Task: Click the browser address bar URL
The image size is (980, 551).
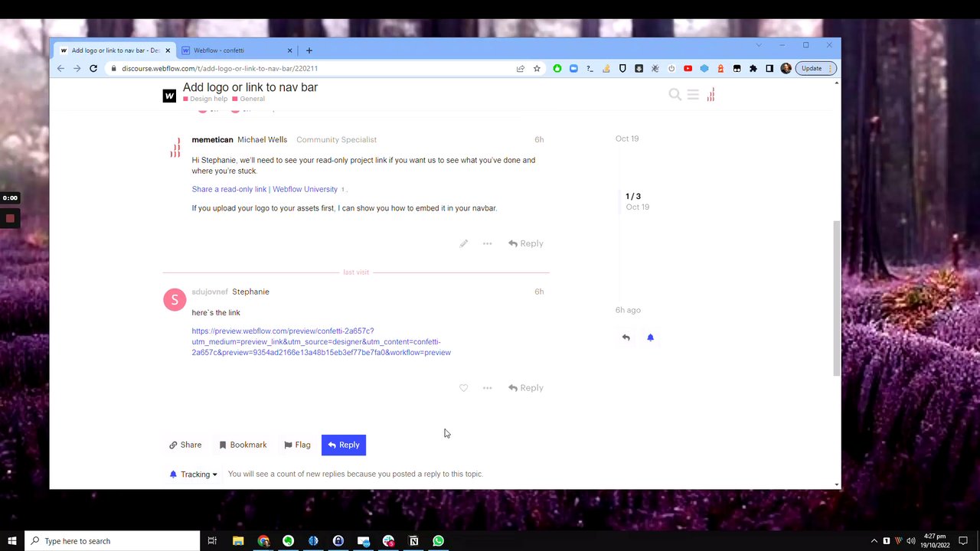Action: click(220, 68)
